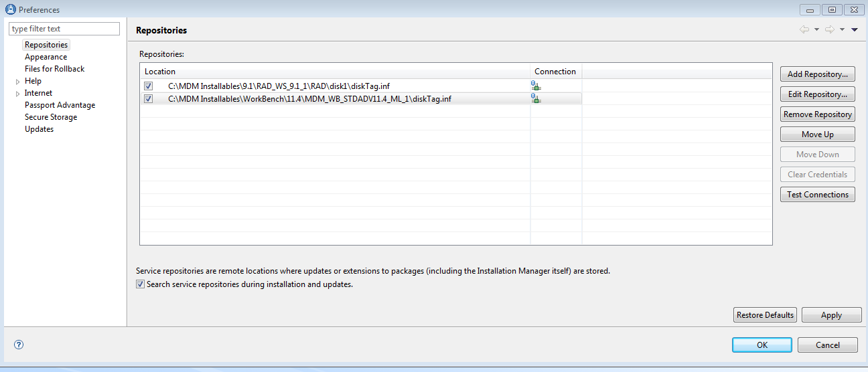Select Internet in the preferences tree
The height and width of the screenshot is (372, 868).
(x=38, y=93)
